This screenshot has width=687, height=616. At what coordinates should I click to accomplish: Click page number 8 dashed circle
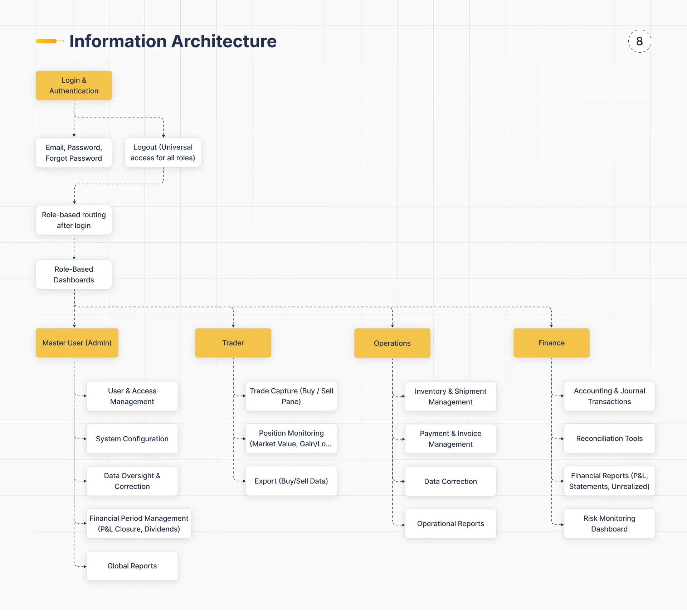(x=639, y=41)
